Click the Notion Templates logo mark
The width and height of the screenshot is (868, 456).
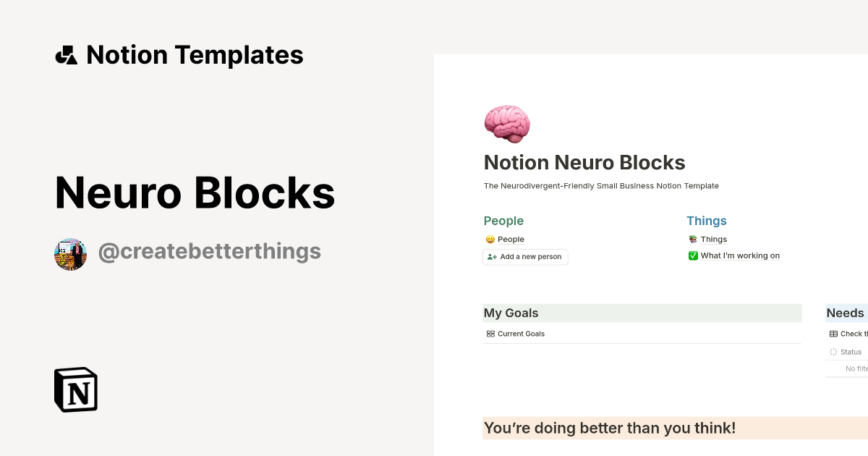66,54
